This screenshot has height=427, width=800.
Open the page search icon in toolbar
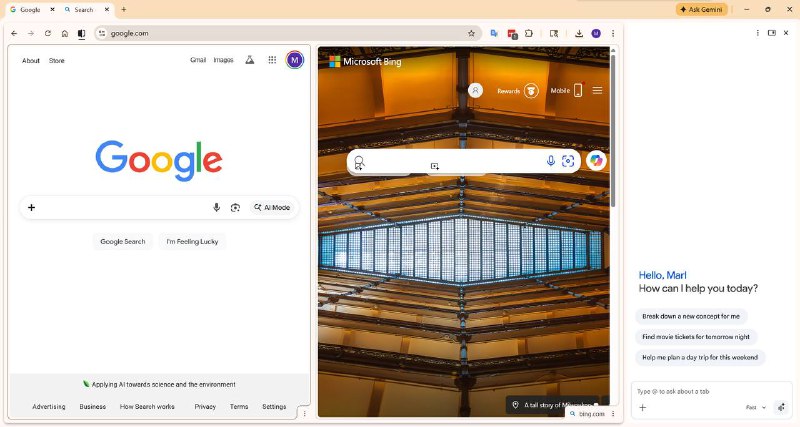pyautogui.click(x=554, y=33)
